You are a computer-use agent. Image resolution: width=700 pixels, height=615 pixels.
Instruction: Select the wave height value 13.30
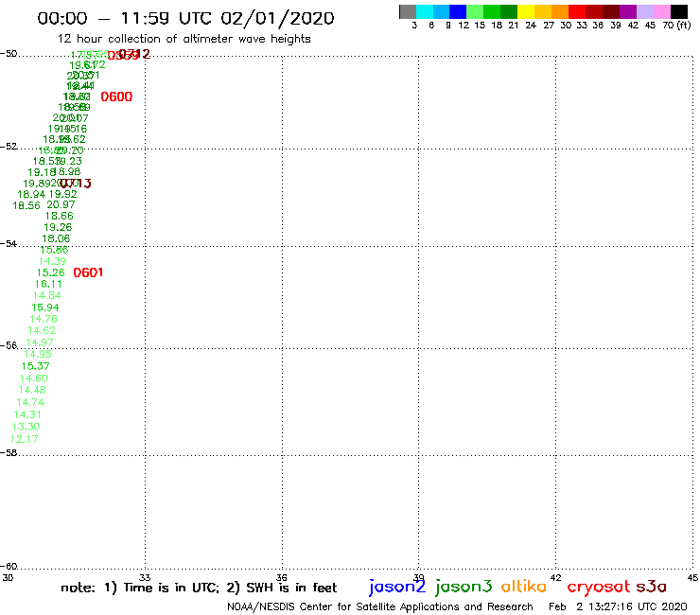click(26, 427)
